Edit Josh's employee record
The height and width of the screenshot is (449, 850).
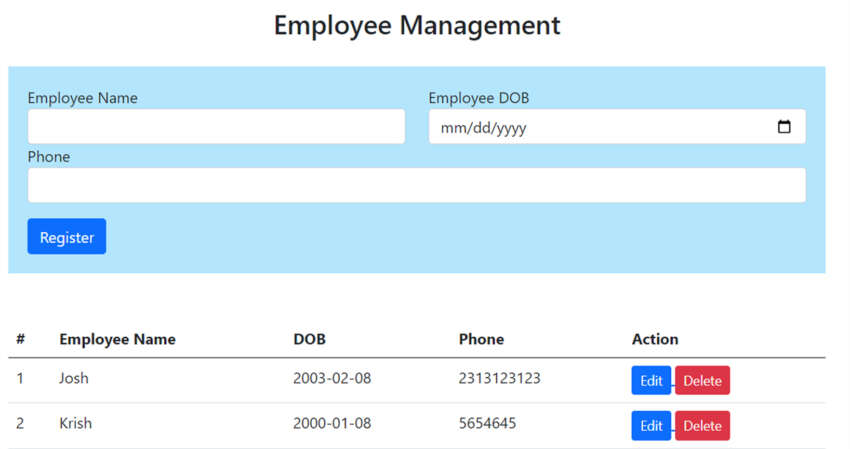[x=651, y=381]
